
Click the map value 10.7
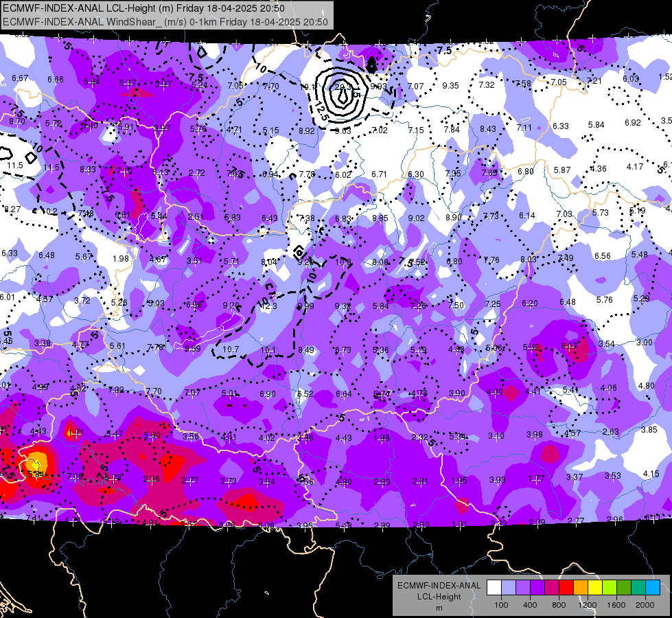(231, 349)
